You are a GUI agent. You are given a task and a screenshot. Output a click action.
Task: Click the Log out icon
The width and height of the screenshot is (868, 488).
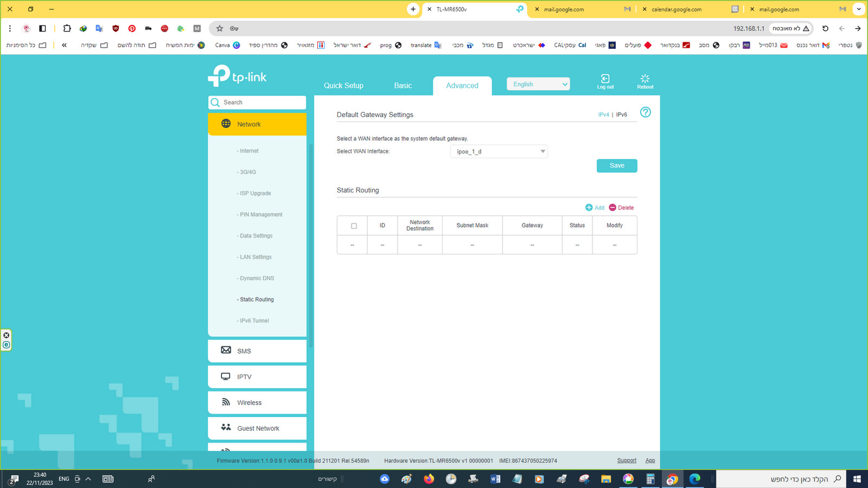[605, 79]
